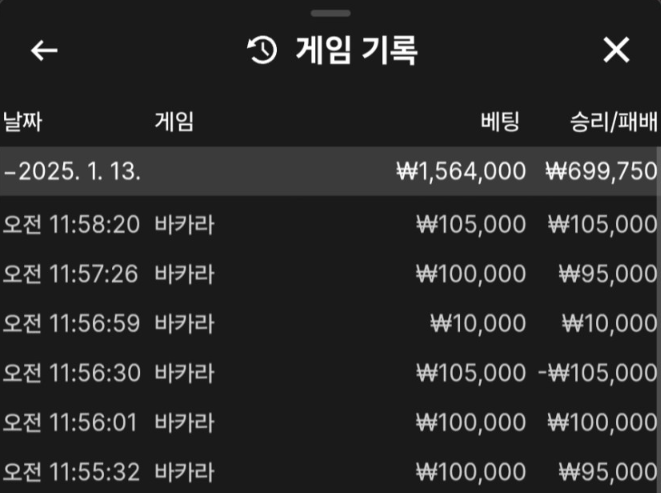Click the 게임 column header
Image resolution: width=661 pixels, height=493 pixels.
click(174, 122)
